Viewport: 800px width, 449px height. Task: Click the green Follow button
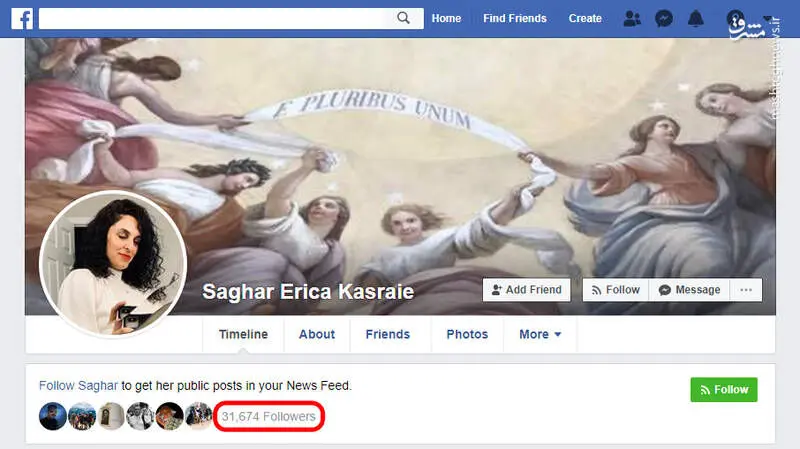click(724, 390)
